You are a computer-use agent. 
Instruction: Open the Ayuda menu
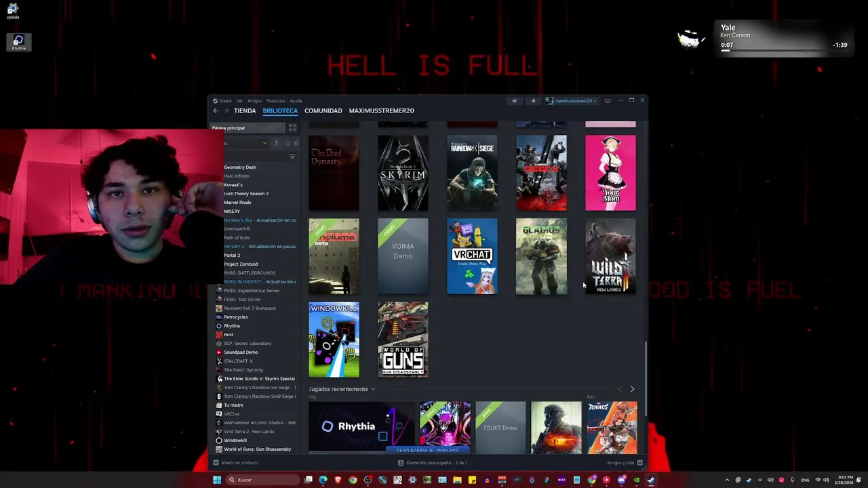point(296,101)
